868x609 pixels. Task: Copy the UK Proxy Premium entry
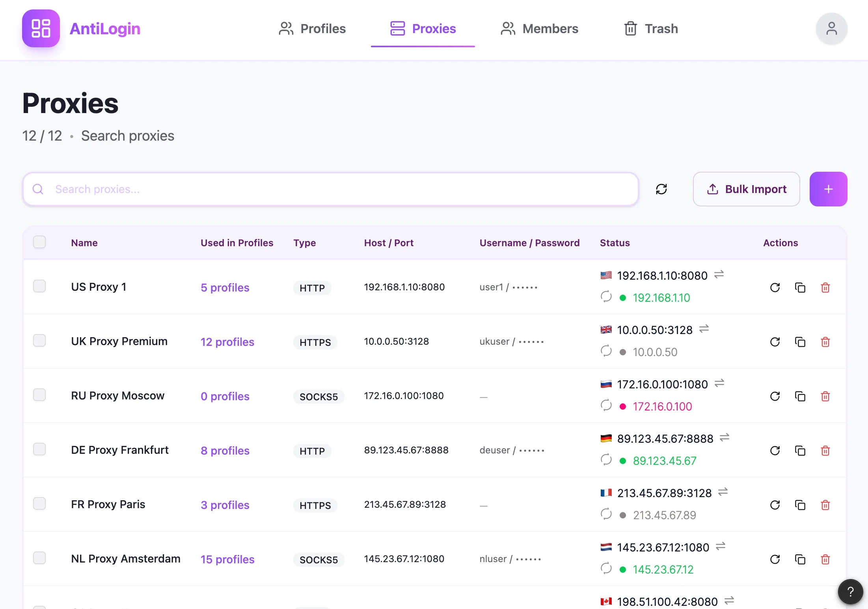[x=800, y=342]
